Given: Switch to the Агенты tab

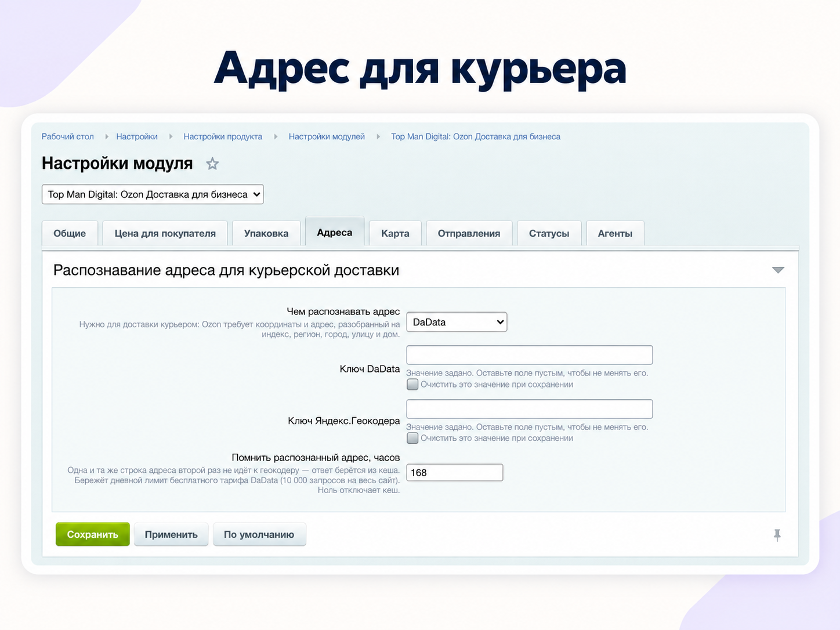Looking at the screenshot, I should 615,233.
